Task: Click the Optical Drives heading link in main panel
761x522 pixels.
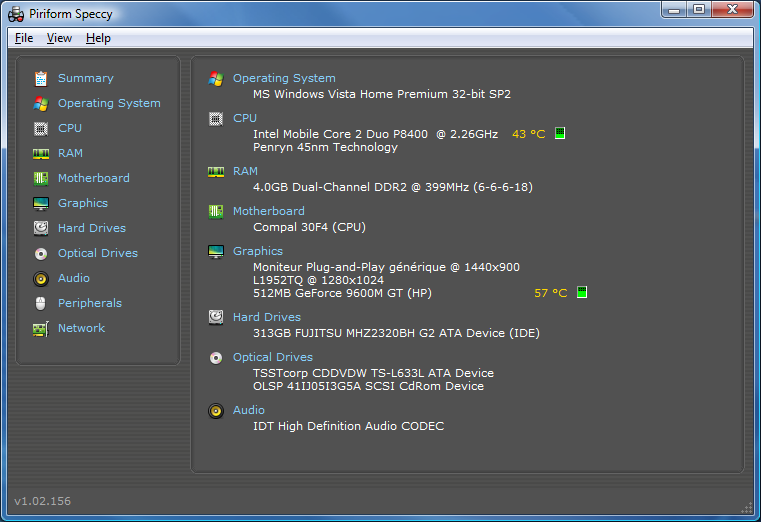Action: (x=273, y=357)
